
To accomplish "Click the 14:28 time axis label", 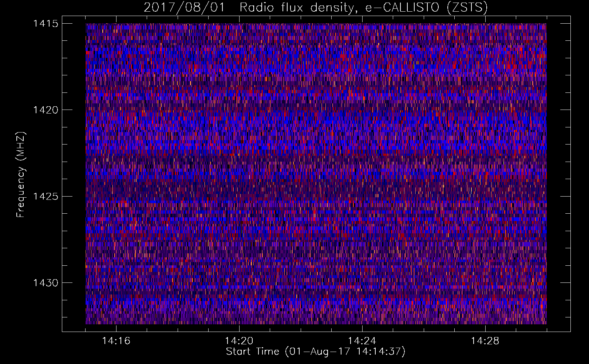I will point(485,341).
